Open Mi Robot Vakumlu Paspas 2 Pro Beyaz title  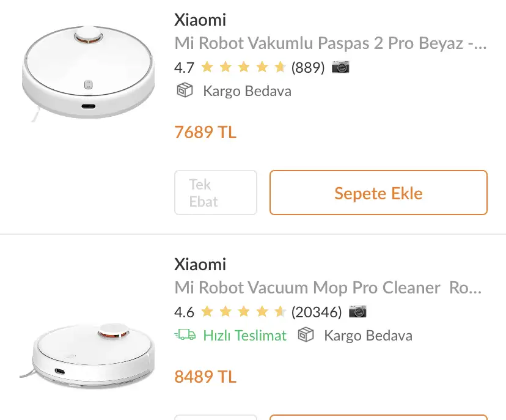tap(331, 43)
